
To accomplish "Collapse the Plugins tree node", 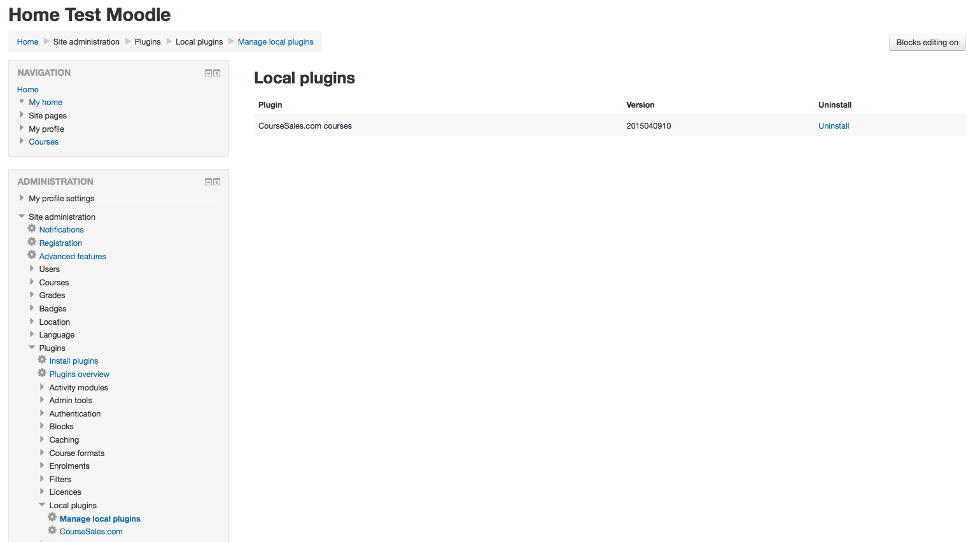I will coord(32,348).
